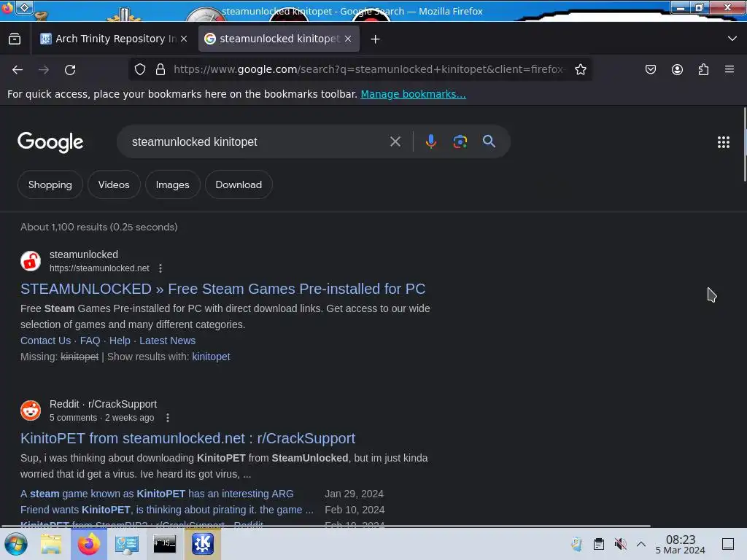Screen dimensions: 747x560
Task: Open KDE app in taskbar
Action: point(203,544)
